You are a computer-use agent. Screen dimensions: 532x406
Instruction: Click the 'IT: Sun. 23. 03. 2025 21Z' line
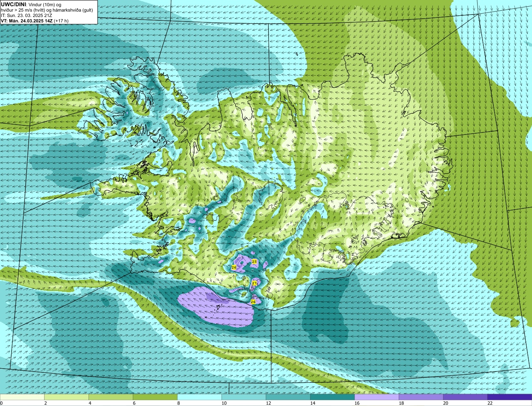pos(27,15)
